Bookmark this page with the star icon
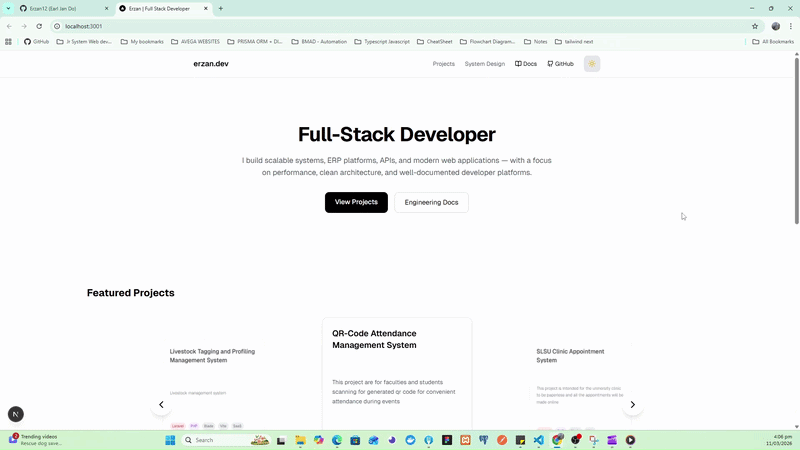 755,26
